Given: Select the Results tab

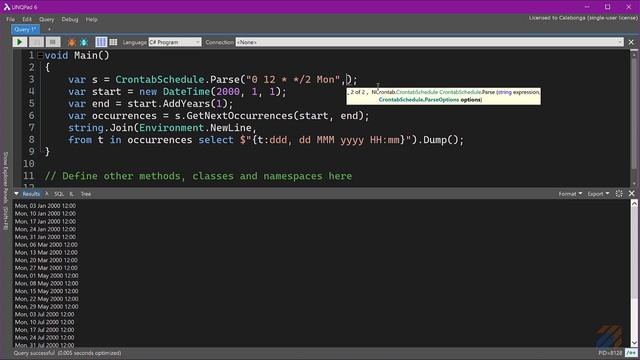Looking at the screenshot, I should point(31,194).
